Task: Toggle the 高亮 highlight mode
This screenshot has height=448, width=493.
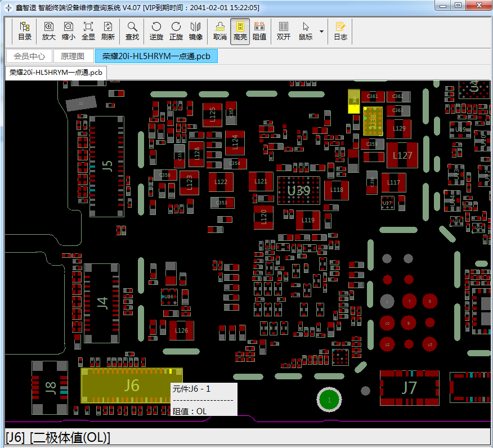Action: coord(240,31)
